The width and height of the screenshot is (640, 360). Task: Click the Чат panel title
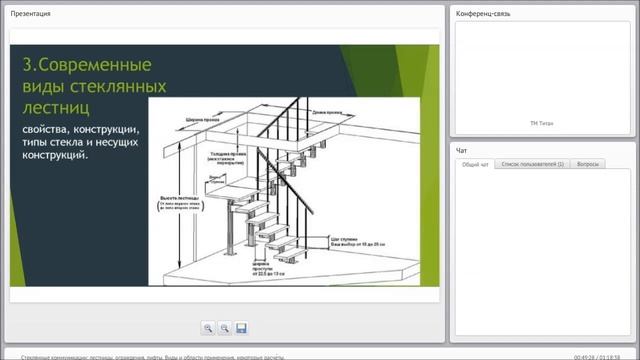tap(461, 151)
